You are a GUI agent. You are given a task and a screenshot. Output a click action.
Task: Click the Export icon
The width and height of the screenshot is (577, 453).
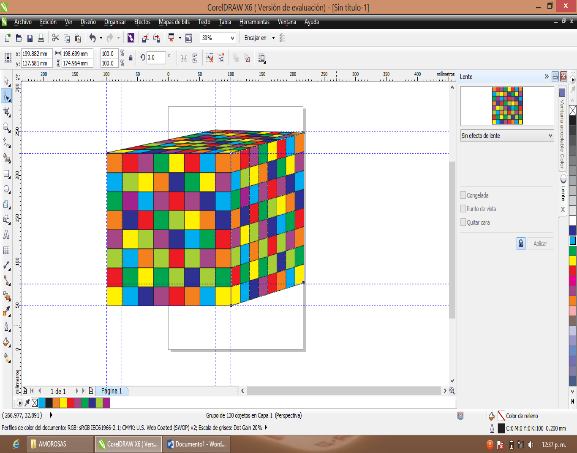tap(157, 38)
